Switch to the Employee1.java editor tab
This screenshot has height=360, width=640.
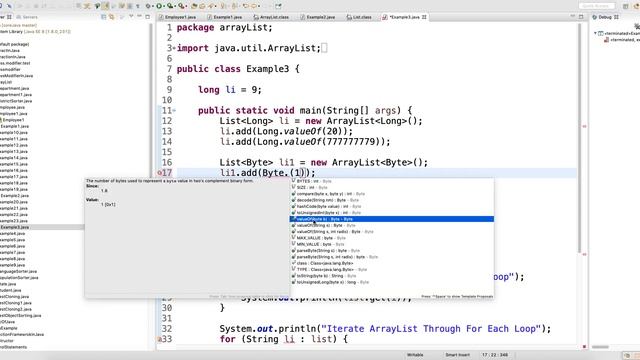click(178, 17)
